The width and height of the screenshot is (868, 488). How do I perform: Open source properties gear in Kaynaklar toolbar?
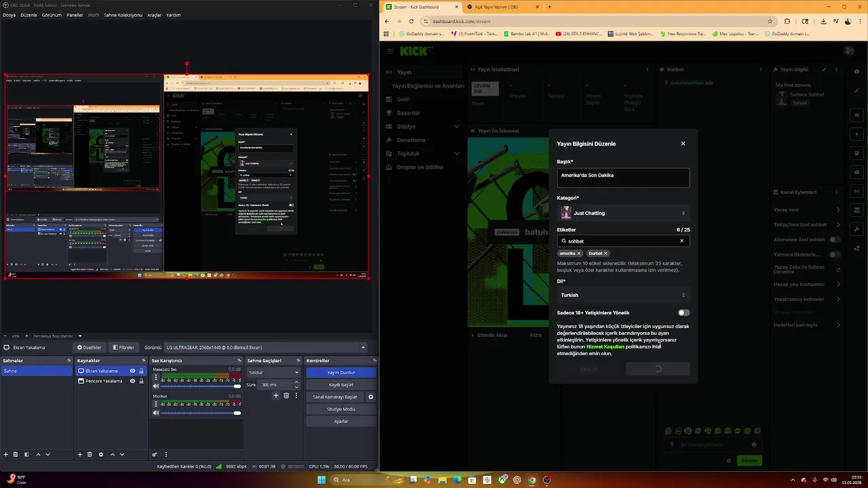coord(101,454)
